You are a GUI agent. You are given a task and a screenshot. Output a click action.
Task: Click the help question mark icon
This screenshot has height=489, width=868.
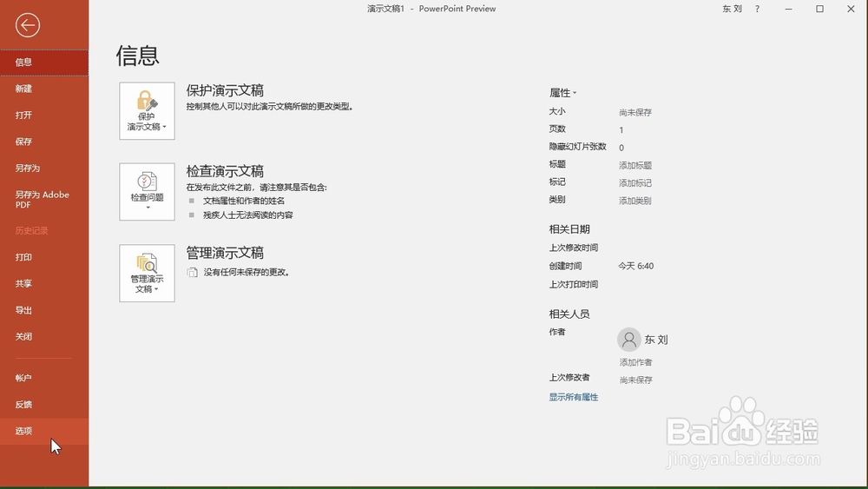(757, 9)
